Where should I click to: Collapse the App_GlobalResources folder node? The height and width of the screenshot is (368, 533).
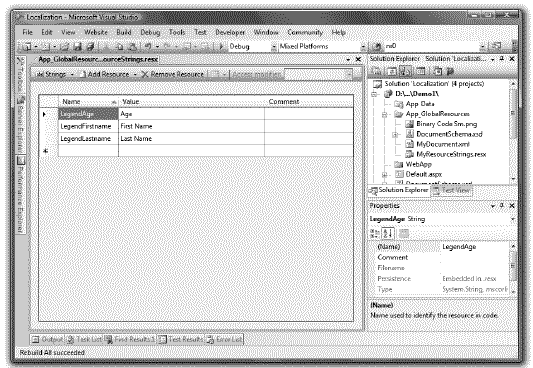[384, 114]
